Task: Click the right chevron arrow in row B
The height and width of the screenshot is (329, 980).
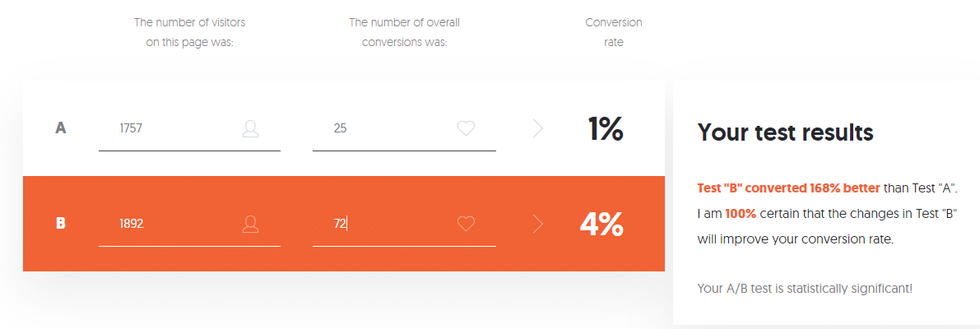Action: click(538, 224)
